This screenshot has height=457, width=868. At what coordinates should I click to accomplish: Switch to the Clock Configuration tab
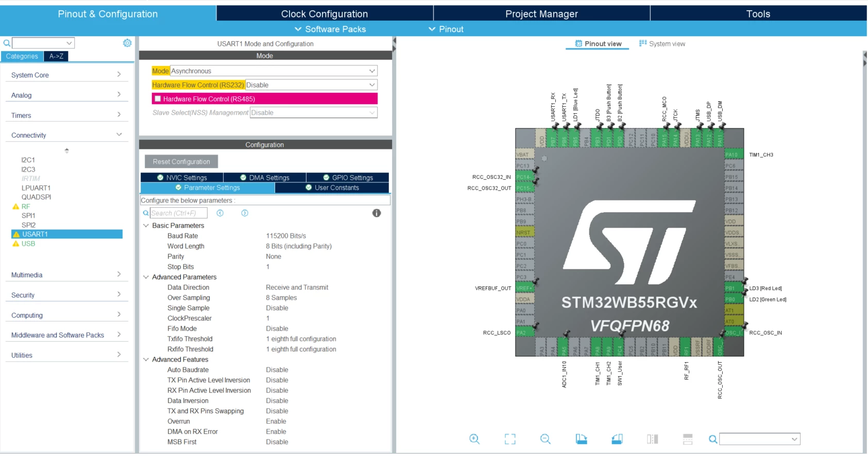(x=325, y=14)
